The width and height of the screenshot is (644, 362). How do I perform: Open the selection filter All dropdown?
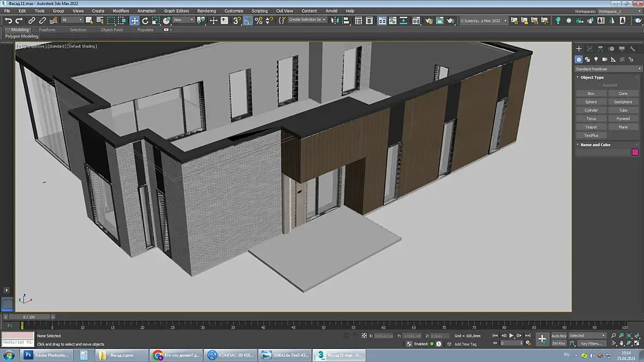click(x=71, y=20)
